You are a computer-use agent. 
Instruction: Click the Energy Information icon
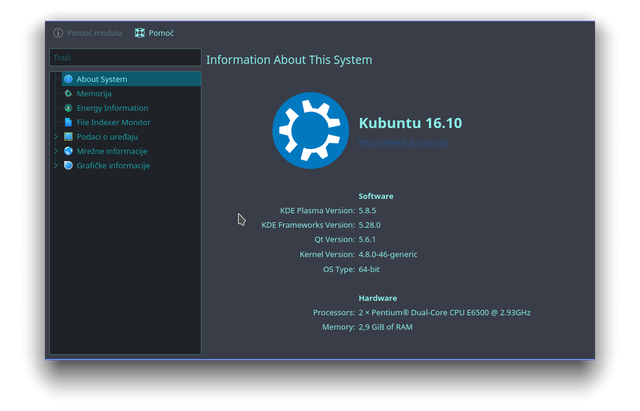[x=68, y=108]
